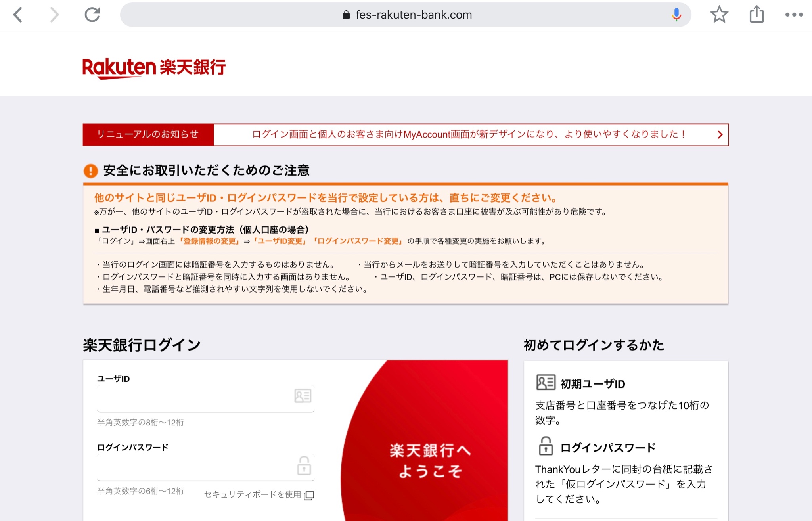Click the browser forward arrow
812x521 pixels.
pos(54,15)
